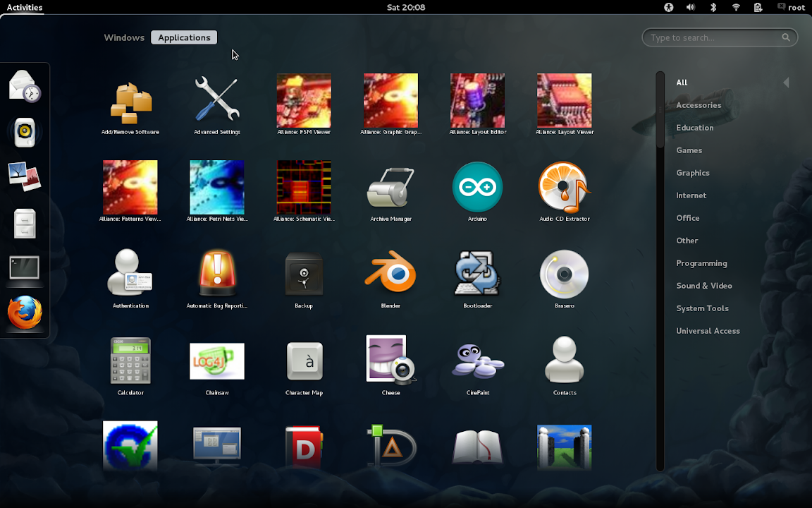Launch Audio CD Extractor
Screen dimensions: 812x508
click(565, 190)
